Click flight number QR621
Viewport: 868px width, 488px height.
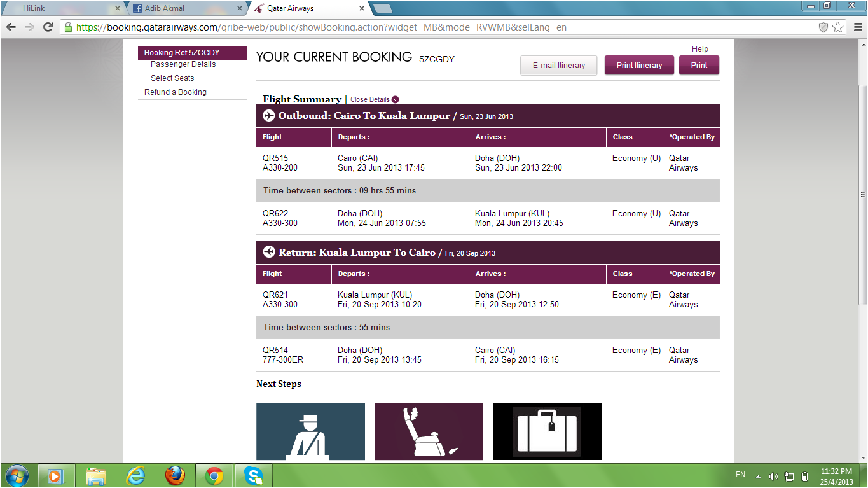(275, 295)
